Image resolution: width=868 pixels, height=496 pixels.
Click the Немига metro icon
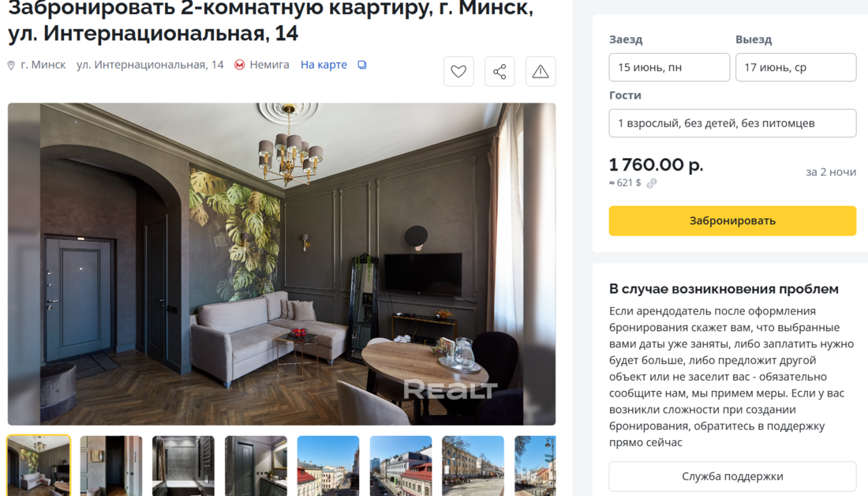pos(239,65)
